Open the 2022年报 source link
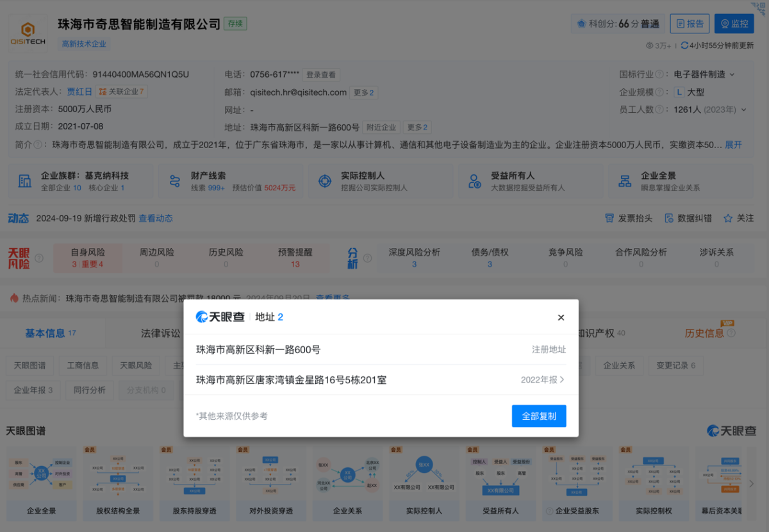 point(543,379)
